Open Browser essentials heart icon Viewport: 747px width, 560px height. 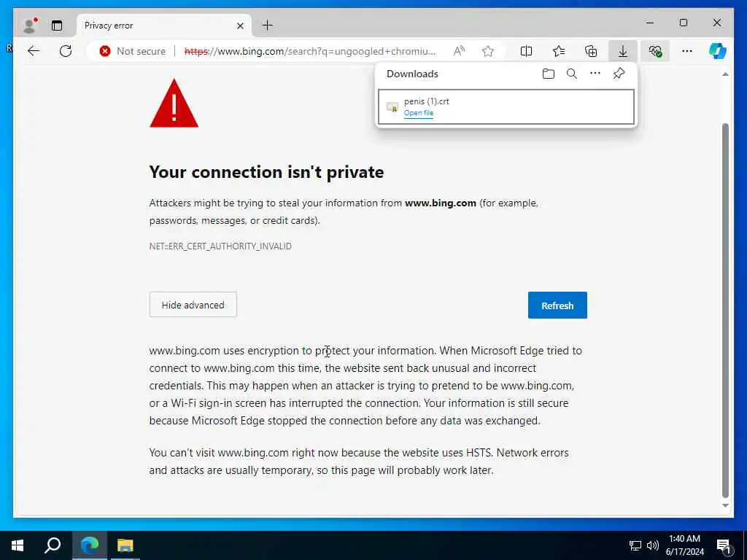[x=655, y=51]
